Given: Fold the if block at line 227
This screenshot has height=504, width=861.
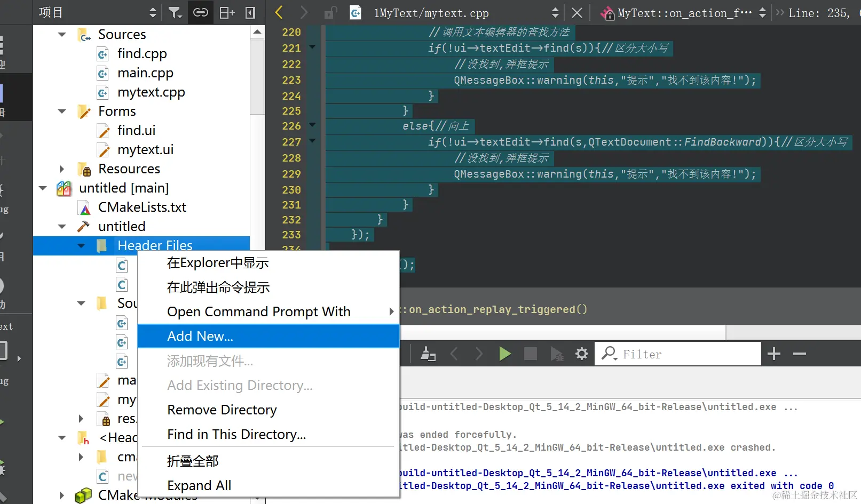Looking at the screenshot, I should click(x=313, y=141).
